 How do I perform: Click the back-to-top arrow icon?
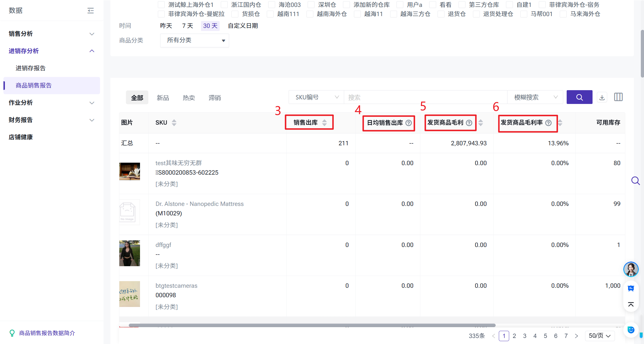(631, 304)
